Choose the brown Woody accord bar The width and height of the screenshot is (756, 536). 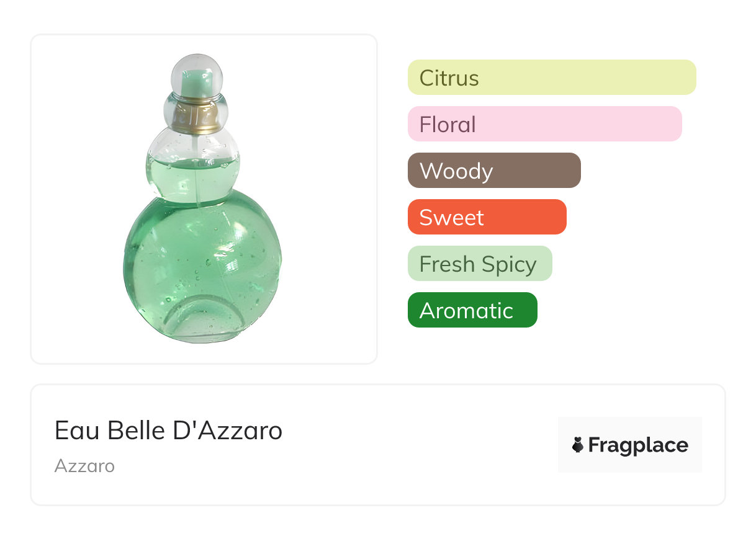click(x=493, y=171)
